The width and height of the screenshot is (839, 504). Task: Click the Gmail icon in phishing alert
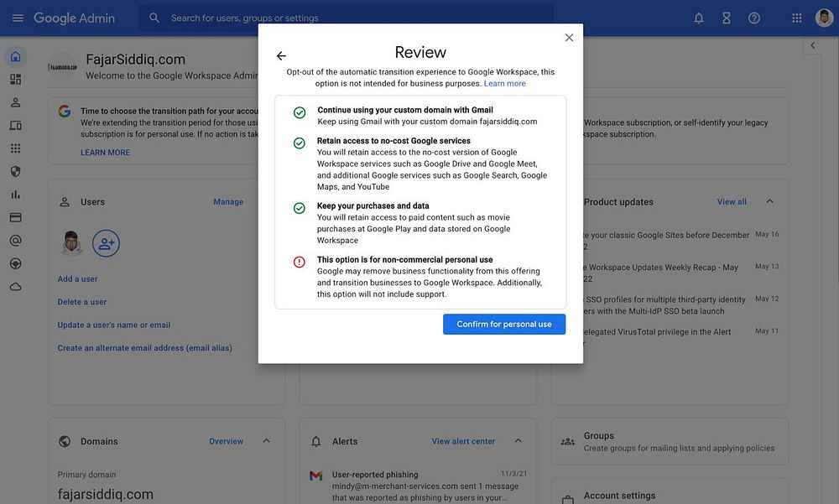pyautogui.click(x=316, y=475)
